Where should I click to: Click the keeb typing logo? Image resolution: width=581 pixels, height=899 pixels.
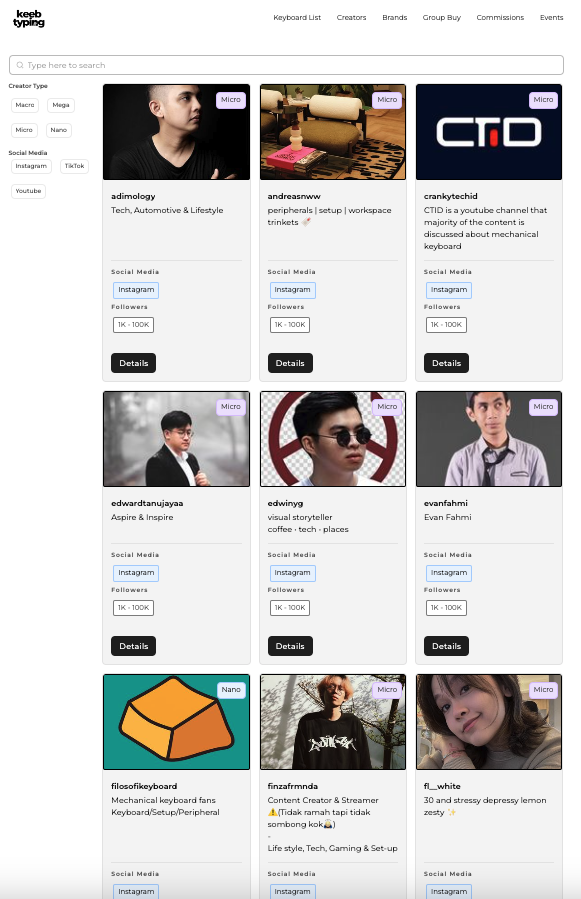[x=29, y=18]
